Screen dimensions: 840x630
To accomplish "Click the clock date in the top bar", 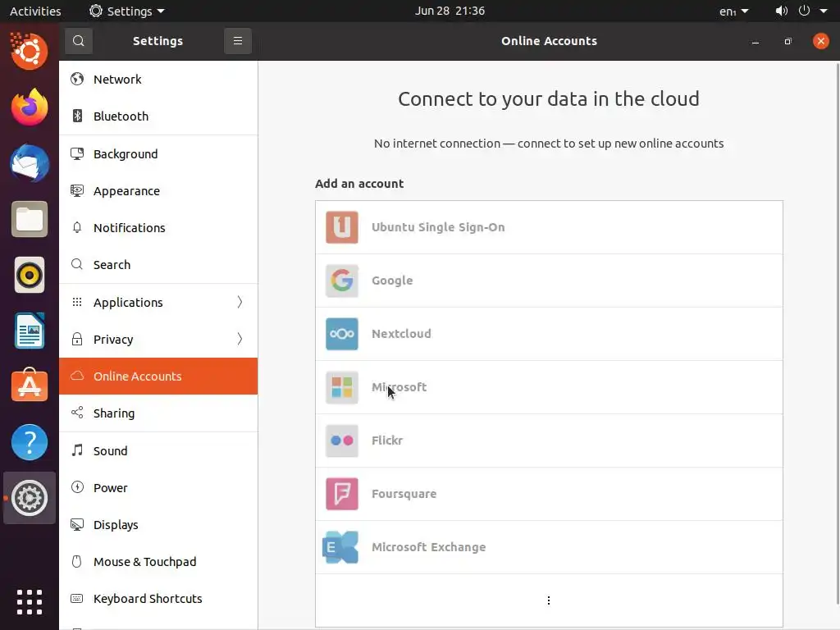I will click(x=450, y=11).
